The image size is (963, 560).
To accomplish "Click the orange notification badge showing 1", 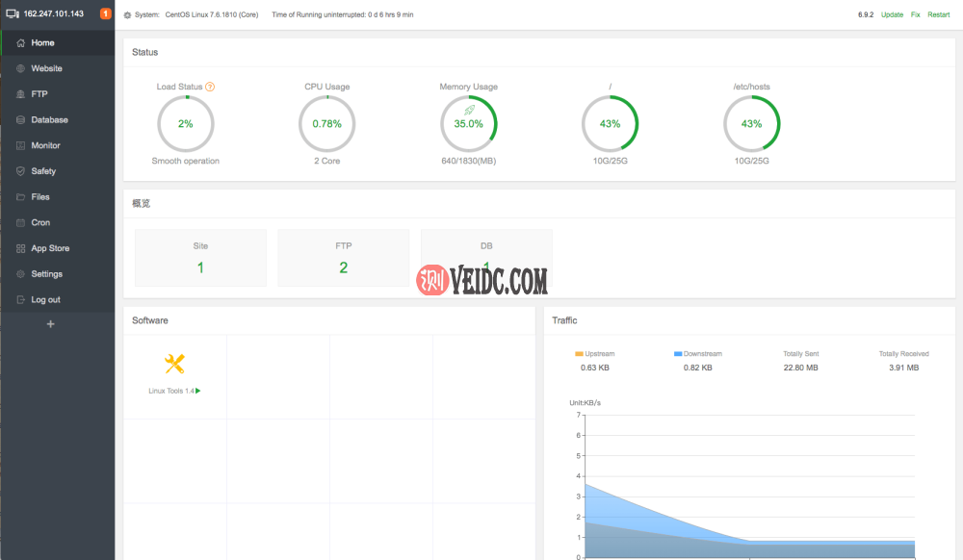I will pyautogui.click(x=105, y=13).
